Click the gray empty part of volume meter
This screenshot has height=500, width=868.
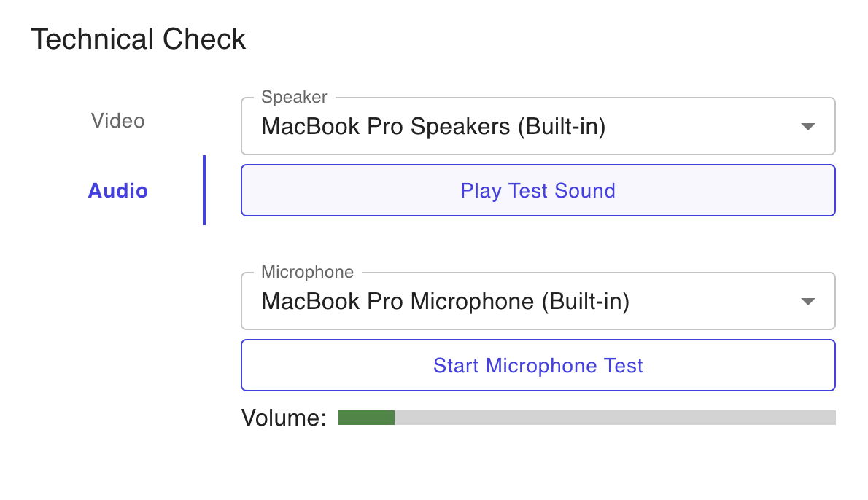613,418
